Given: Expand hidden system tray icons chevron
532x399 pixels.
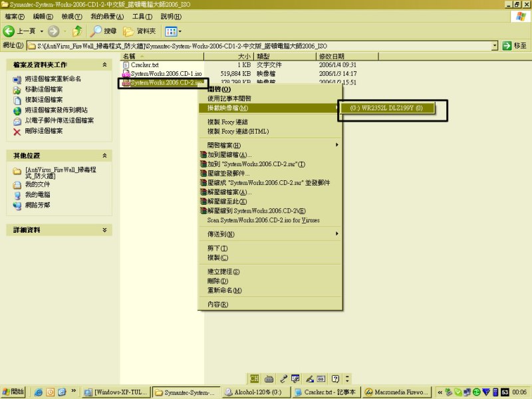Looking at the screenshot, I should click(x=440, y=392).
